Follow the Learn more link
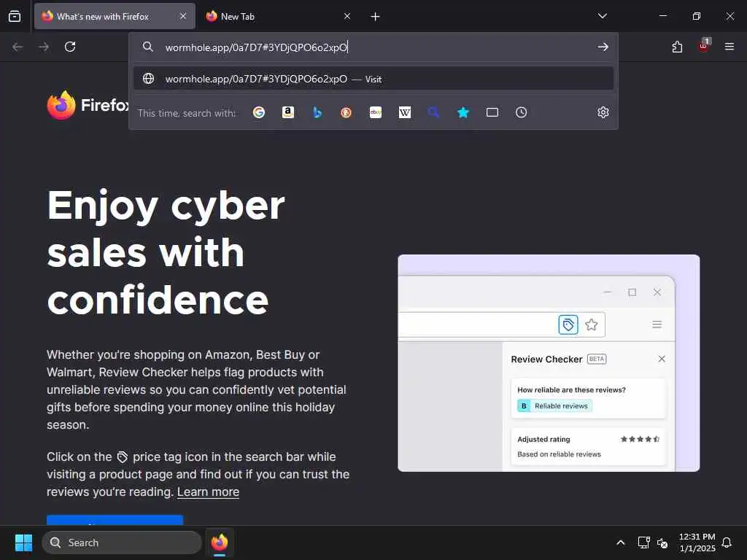The image size is (747, 560). (x=208, y=492)
